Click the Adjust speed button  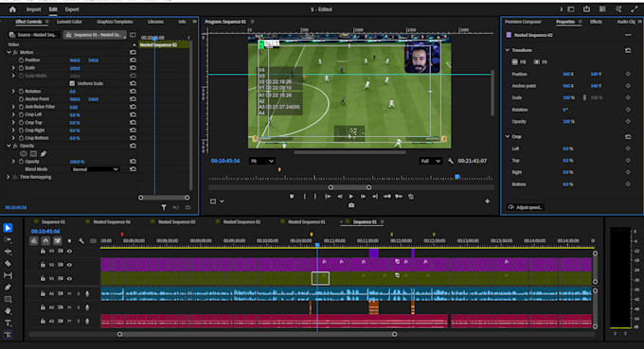526,207
